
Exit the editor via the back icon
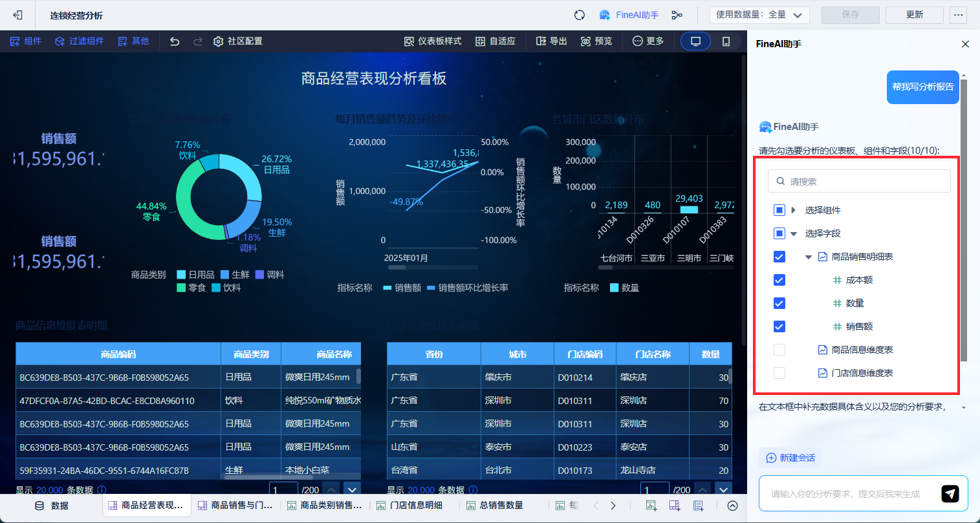coord(17,15)
